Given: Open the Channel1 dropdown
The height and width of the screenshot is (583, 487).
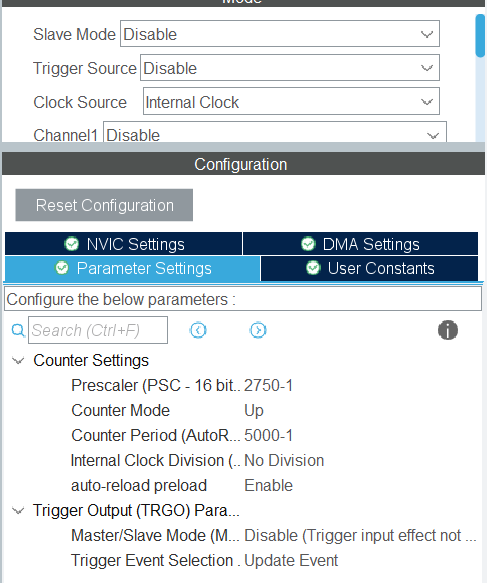Looking at the screenshot, I should pyautogui.click(x=275, y=132).
